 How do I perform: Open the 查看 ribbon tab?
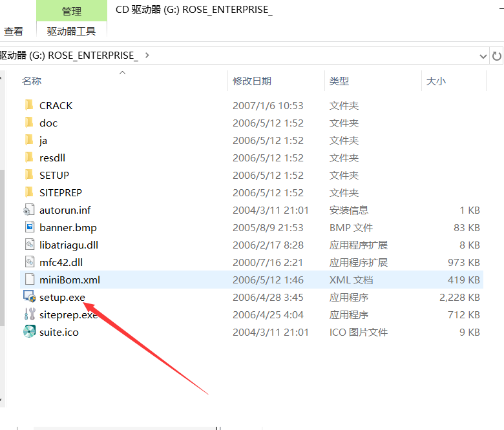click(14, 31)
